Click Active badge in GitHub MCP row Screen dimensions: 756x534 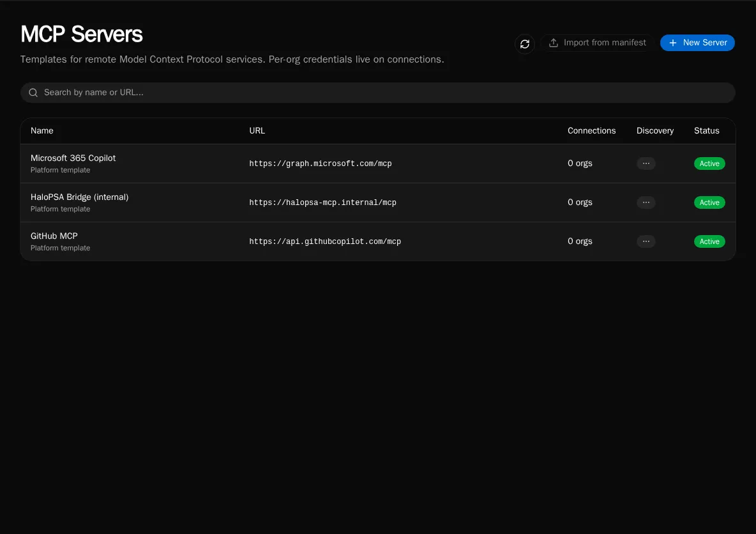click(709, 241)
